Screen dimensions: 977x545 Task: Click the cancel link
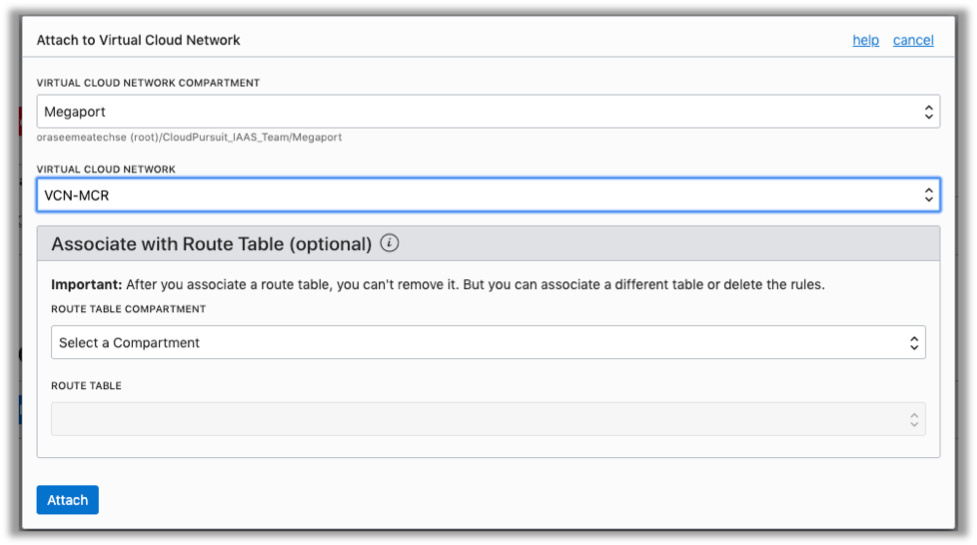point(913,40)
